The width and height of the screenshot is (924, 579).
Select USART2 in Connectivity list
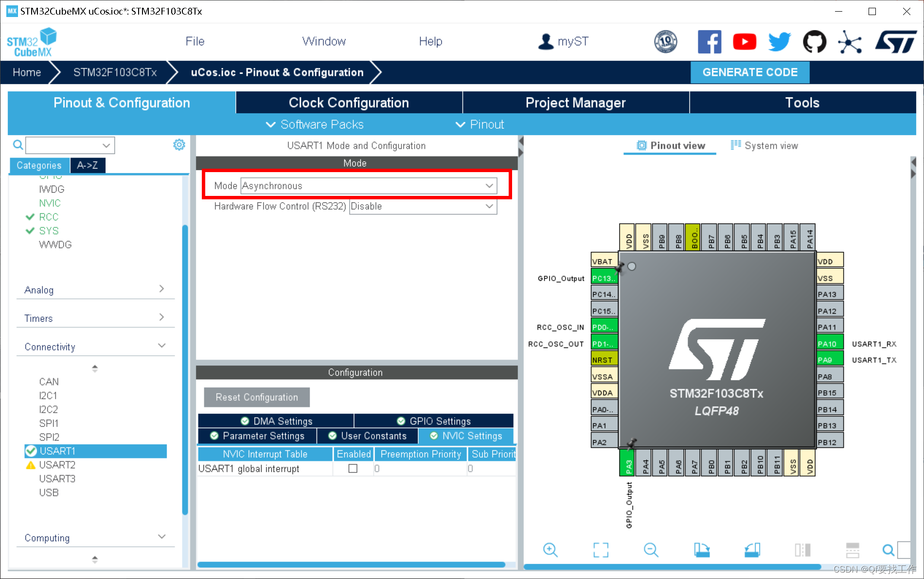point(57,465)
